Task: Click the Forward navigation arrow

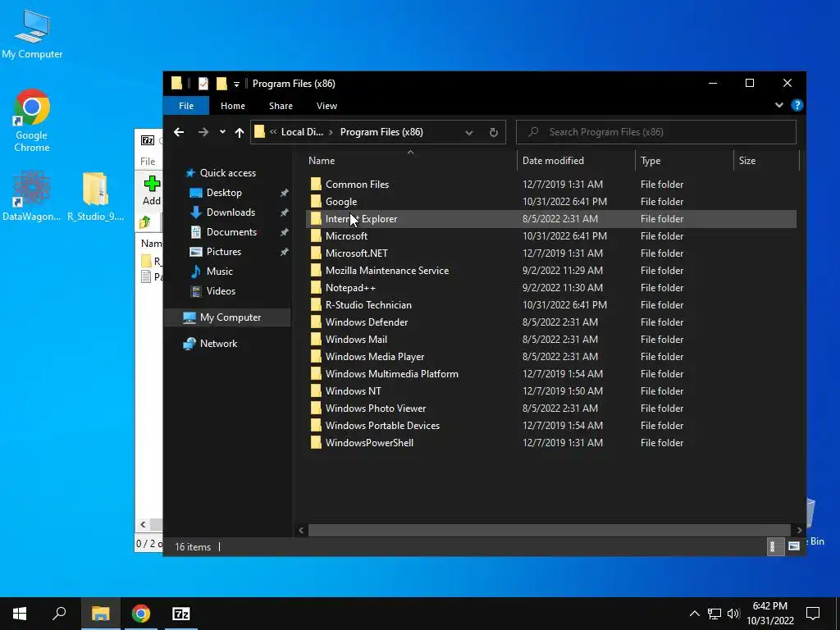Action: tap(203, 132)
